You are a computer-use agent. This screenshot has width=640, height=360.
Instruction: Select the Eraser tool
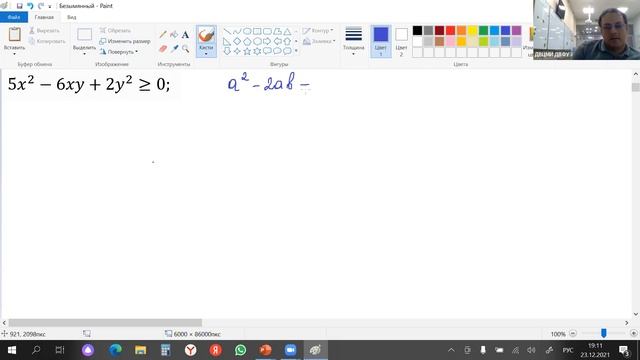163,49
